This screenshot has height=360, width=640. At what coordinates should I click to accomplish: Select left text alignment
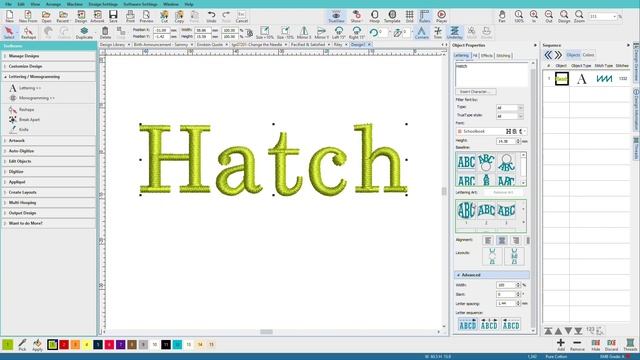tap(488, 240)
